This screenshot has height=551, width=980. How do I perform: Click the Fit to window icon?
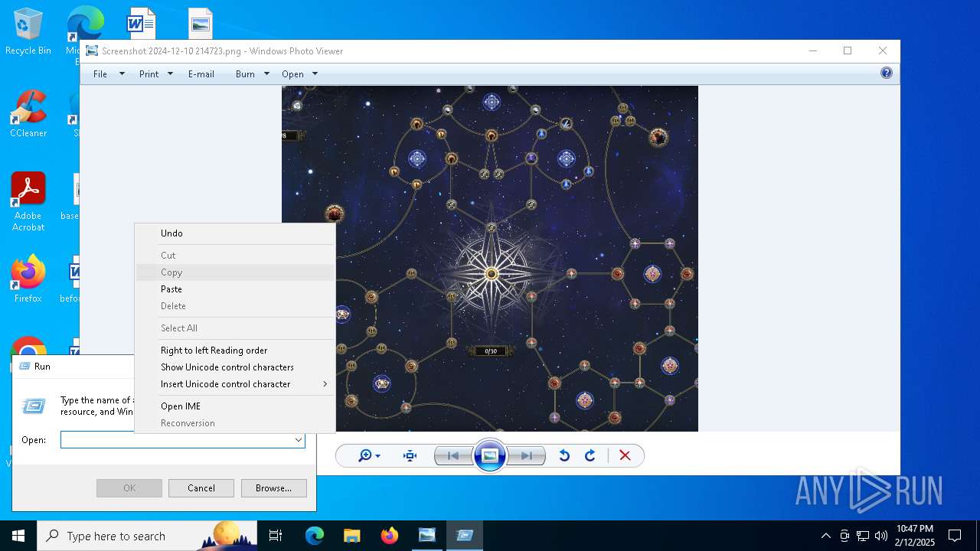(x=410, y=455)
